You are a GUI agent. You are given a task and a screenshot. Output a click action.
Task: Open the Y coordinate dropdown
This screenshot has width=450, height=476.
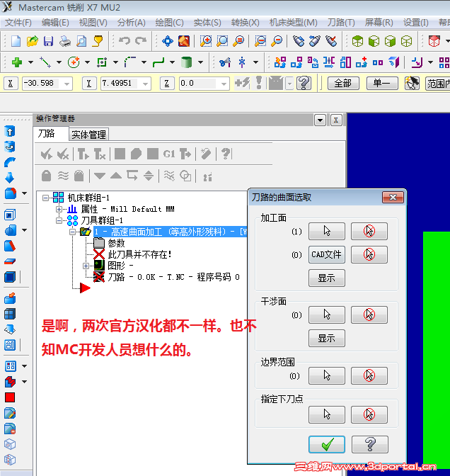pyautogui.click(x=146, y=84)
